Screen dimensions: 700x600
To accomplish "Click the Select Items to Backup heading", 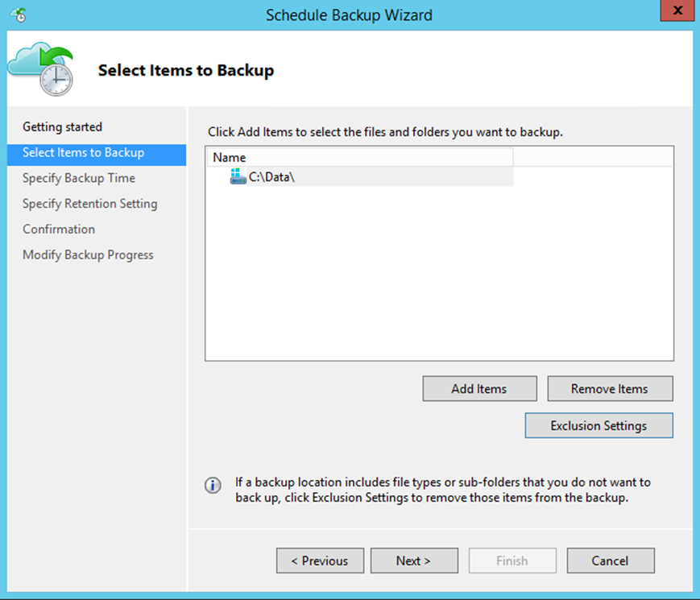I will coord(186,71).
